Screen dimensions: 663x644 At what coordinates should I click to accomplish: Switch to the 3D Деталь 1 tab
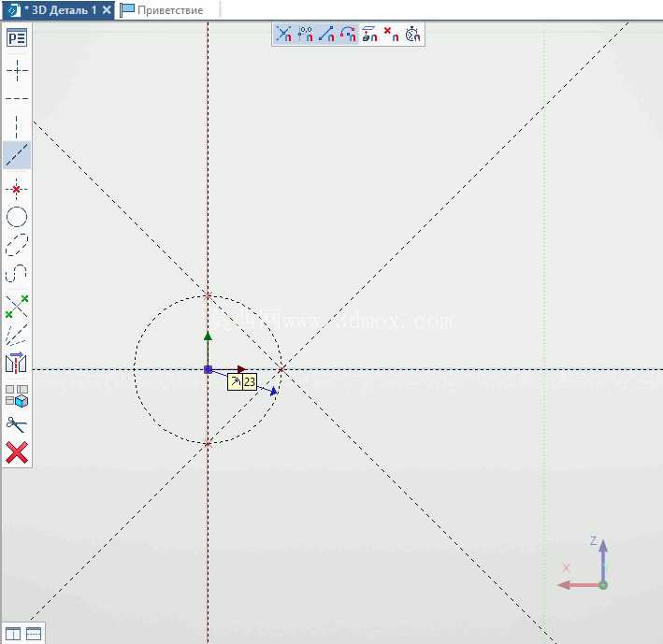click(x=58, y=10)
